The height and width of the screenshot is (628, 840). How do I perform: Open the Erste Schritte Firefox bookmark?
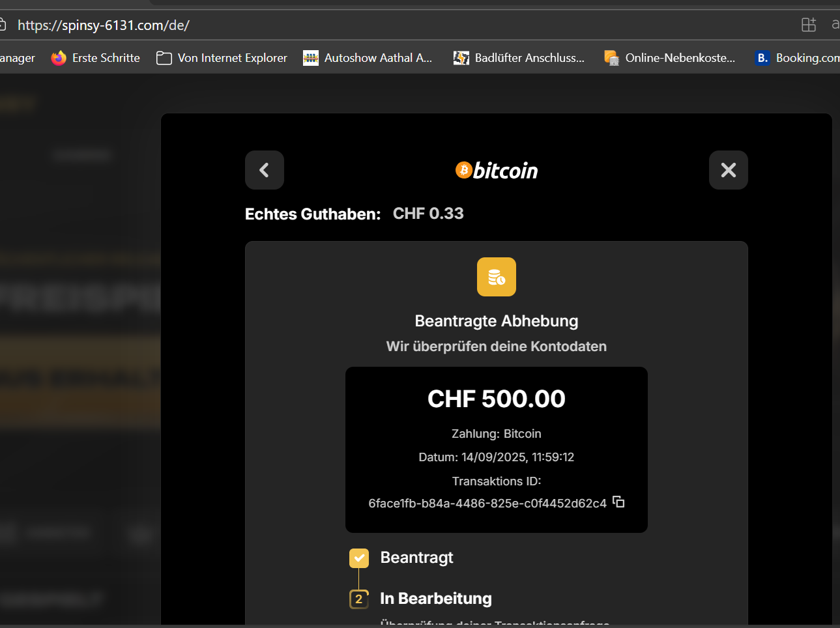coord(96,58)
